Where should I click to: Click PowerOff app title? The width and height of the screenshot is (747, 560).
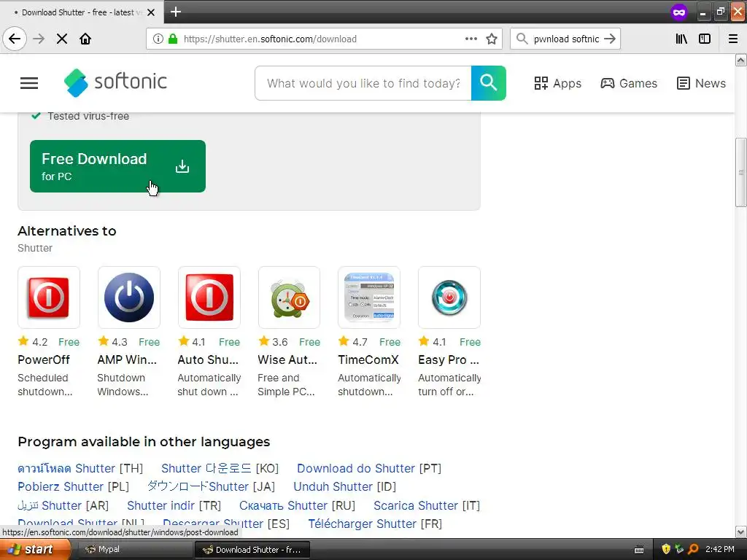tap(44, 360)
